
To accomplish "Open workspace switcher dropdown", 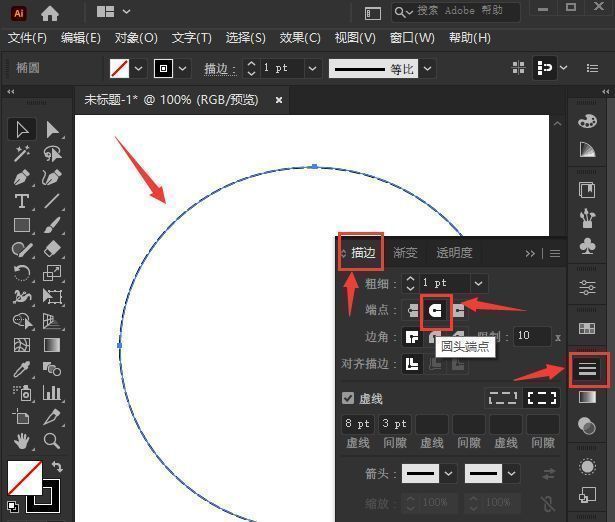I will (x=126, y=12).
